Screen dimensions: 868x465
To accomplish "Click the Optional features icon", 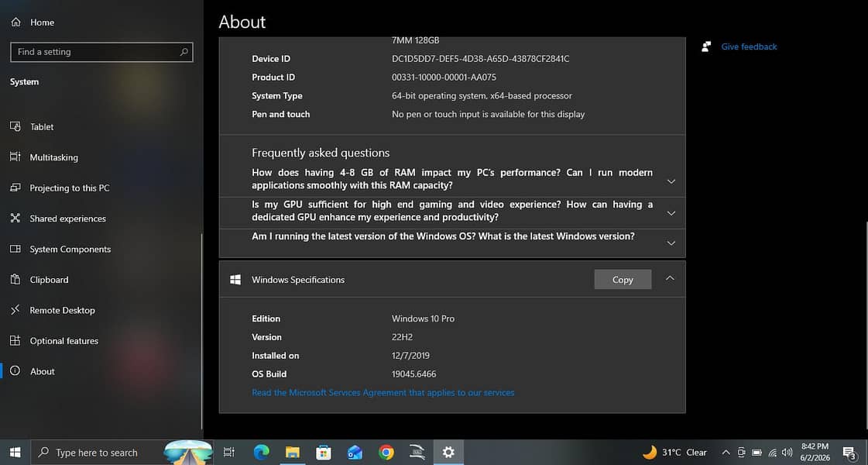I will pos(15,340).
